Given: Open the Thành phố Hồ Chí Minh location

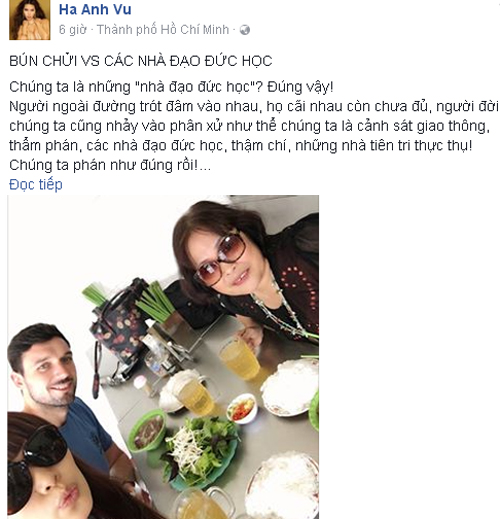Looking at the screenshot, I should [163, 30].
